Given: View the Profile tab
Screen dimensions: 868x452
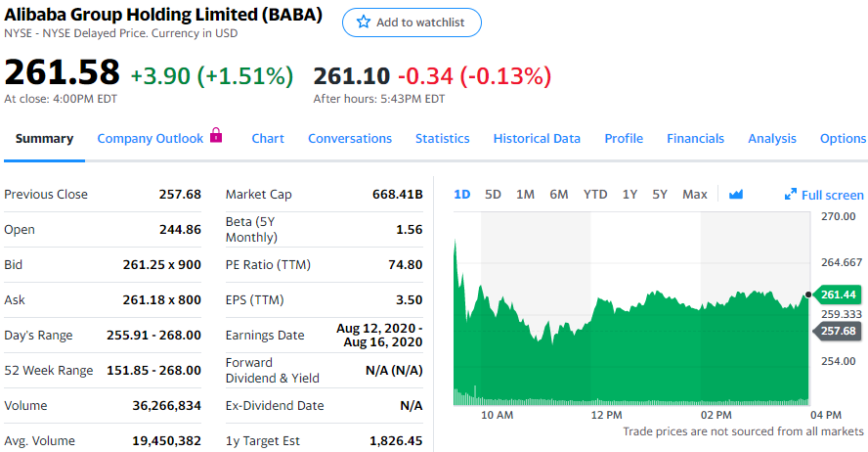Looking at the screenshot, I should 624,139.
